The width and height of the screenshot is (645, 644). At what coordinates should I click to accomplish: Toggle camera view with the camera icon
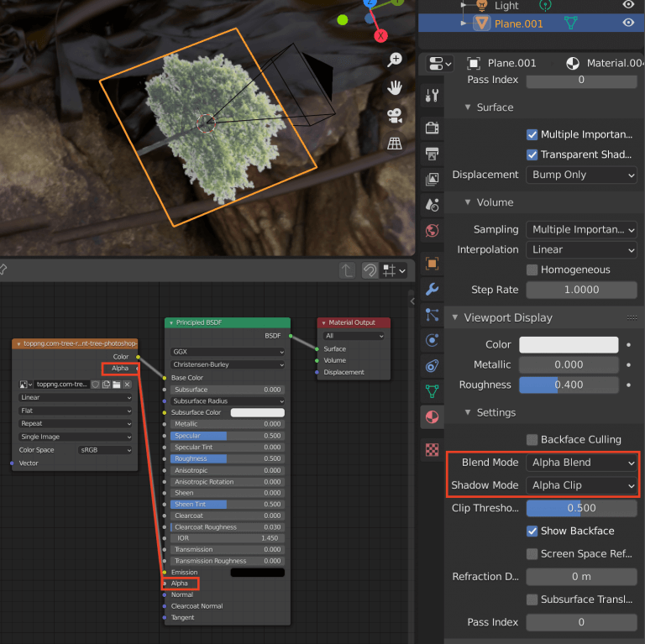click(395, 115)
